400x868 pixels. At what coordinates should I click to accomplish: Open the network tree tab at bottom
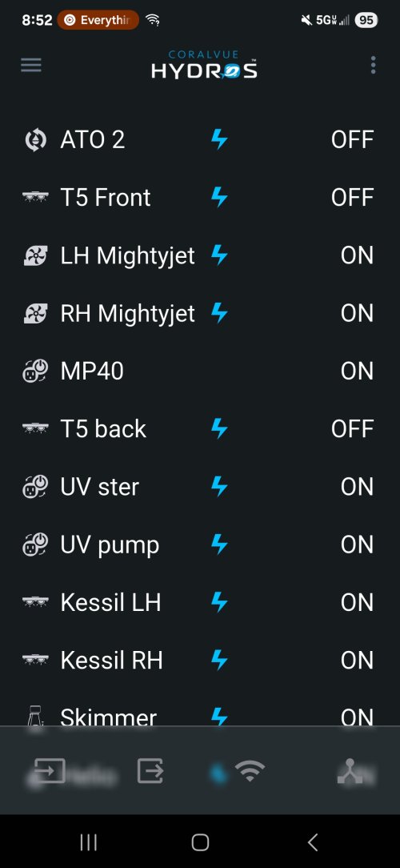[x=350, y=770]
